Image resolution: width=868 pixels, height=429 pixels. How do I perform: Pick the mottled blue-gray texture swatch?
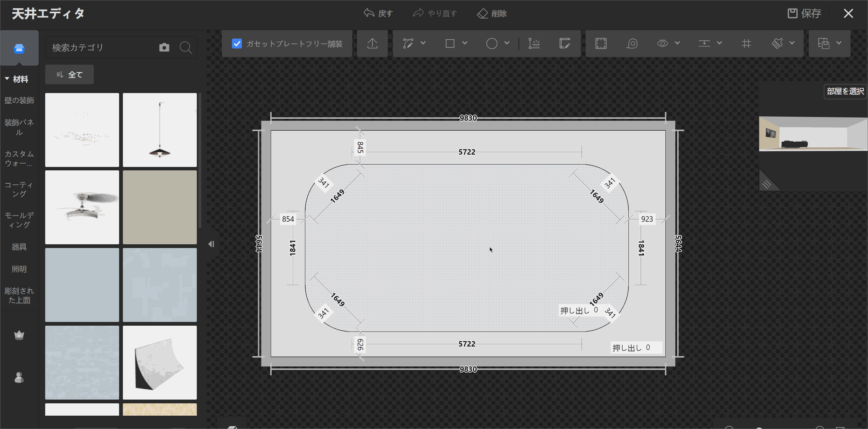tap(160, 285)
